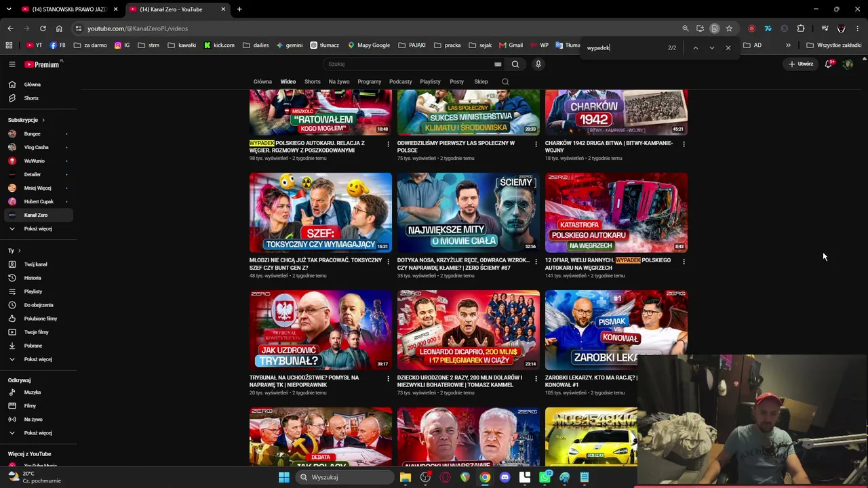
Task: Open WhatsApp from the taskbar
Action: [545, 477]
